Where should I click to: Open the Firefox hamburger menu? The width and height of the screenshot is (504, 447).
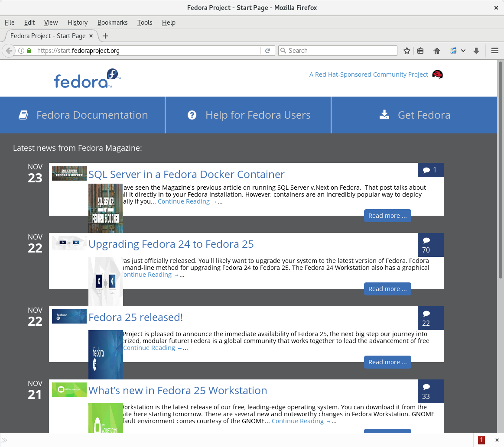tap(495, 50)
